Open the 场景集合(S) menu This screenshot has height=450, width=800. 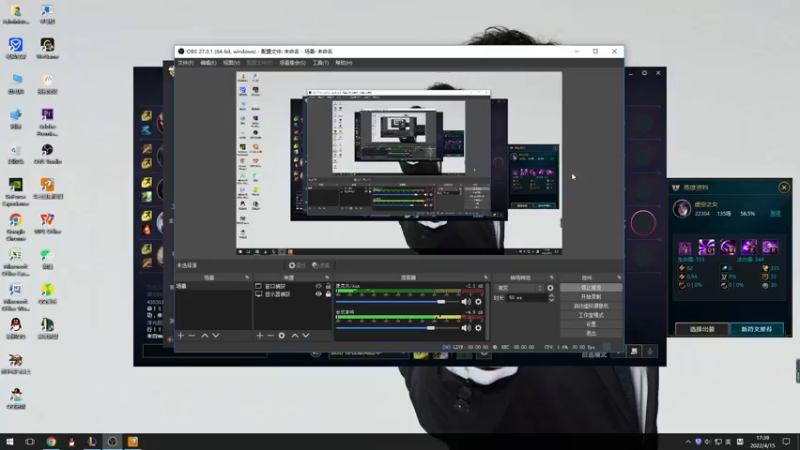point(292,63)
